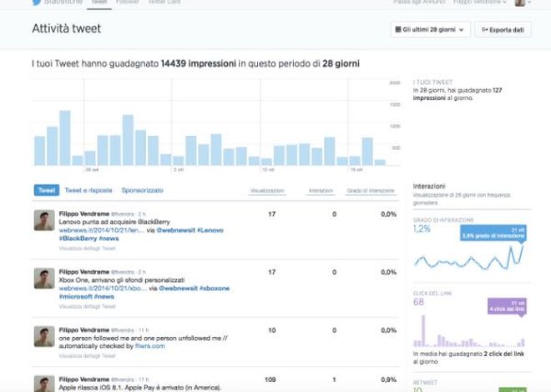Image resolution: width=551 pixels, height=392 pixels.
Task: Click author name 'Filippo Vendrame' on the Xbox One tweet
Action: pyautogui.click(x=84, y=272)
